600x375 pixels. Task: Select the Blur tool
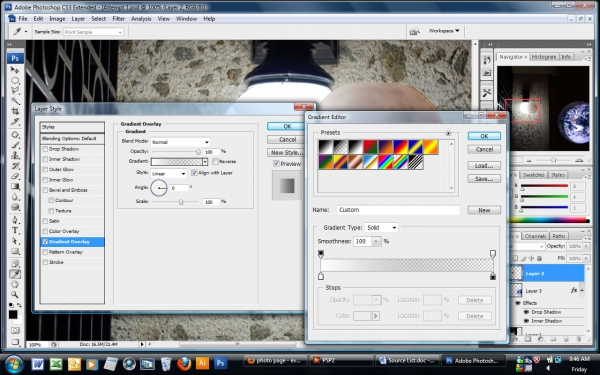coord(15,197)
